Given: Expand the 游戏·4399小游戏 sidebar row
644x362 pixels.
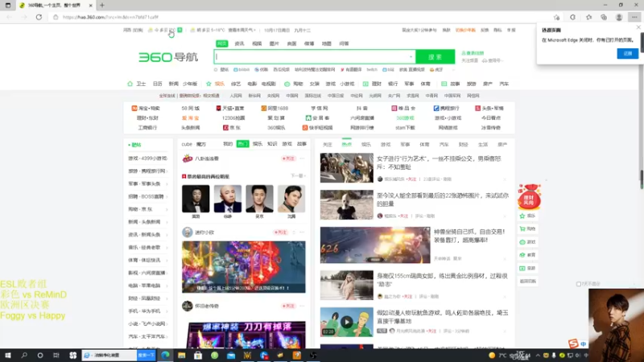Looking at the screenshot, I should coord(148,158).
